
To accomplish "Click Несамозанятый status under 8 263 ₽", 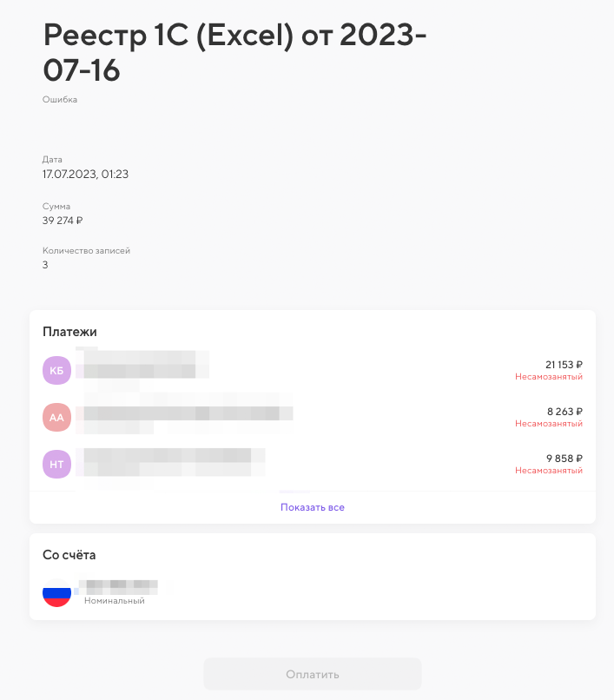I will tap(548, 424).
